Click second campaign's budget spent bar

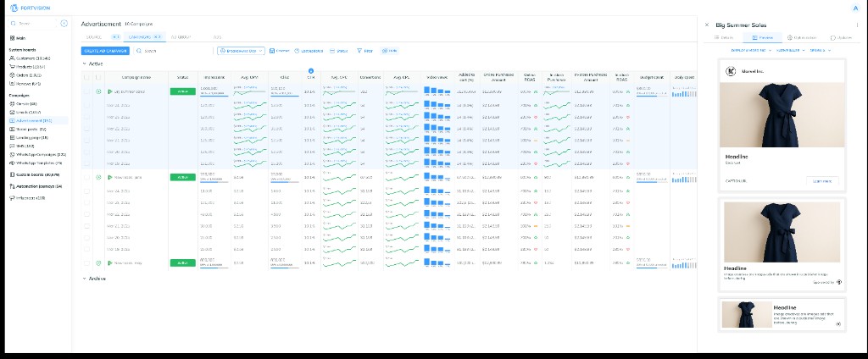point(652,181)
